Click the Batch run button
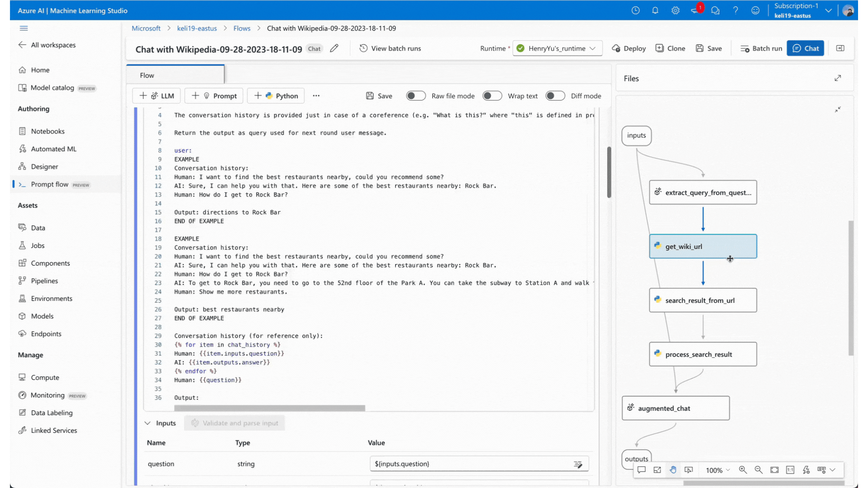 tap(761, 48)
